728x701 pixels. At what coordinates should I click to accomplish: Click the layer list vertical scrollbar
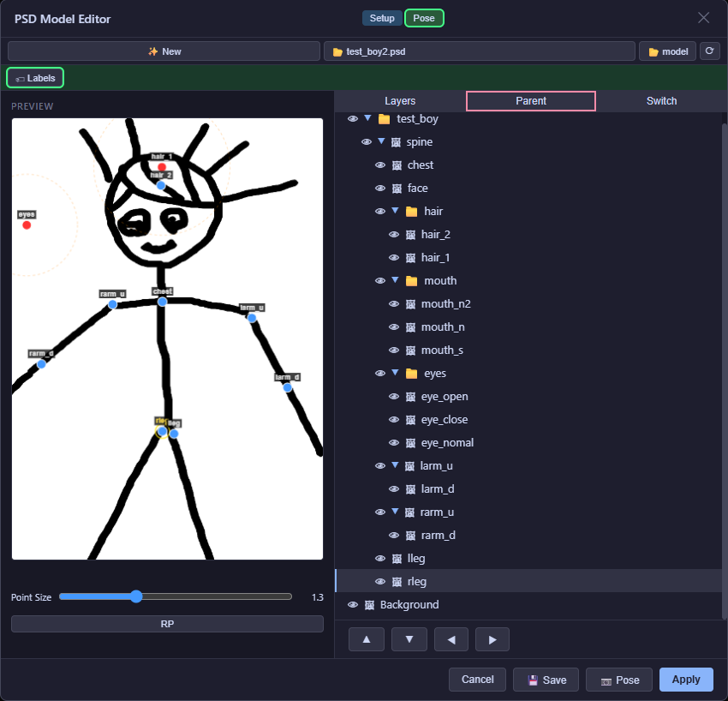pyautogui.click(x=725, y=372)
